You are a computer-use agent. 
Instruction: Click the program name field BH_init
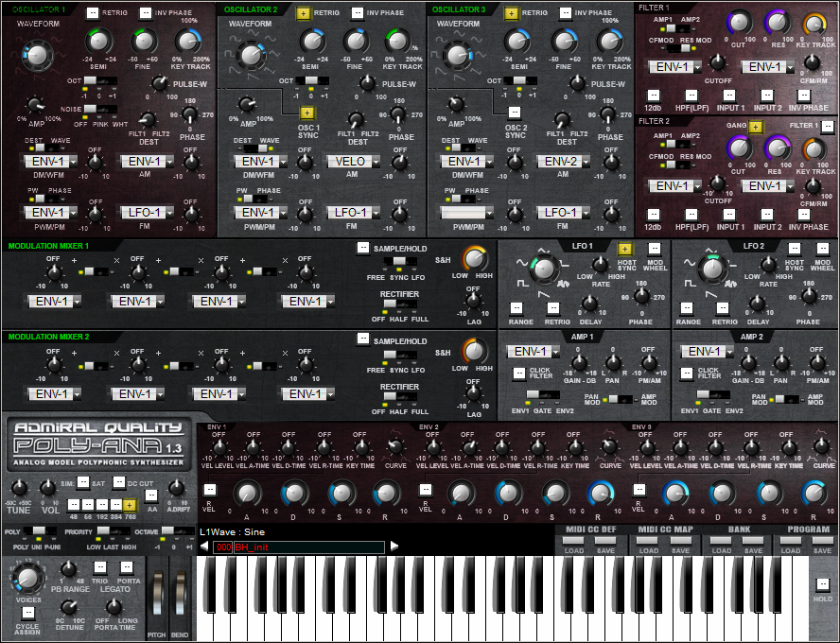(309, 547)
